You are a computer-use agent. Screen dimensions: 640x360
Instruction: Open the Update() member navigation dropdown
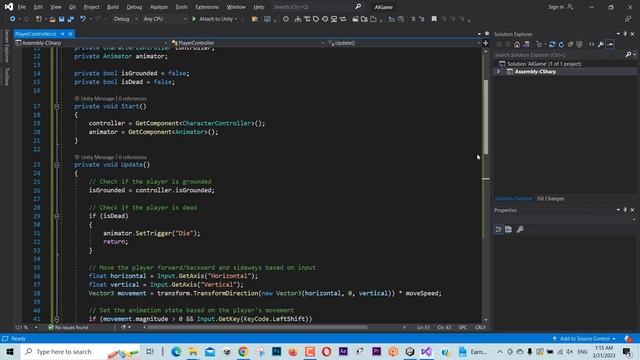click(x=404, y=43)
